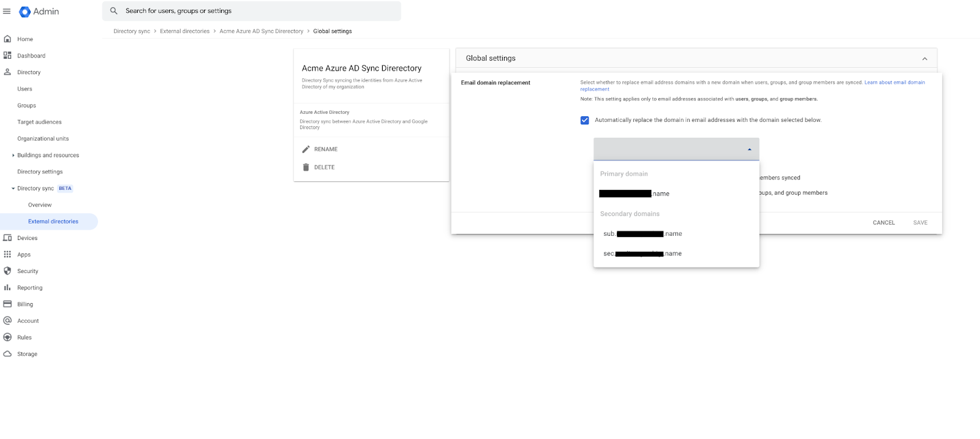Click the Storage label in sidebar
The width and height of the screenshot is (980, 439).
click(27, 354)
